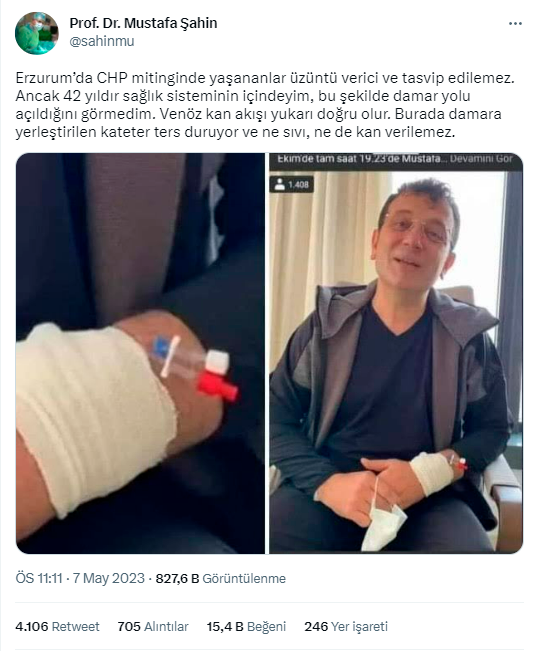
Task: Click the white face mask in right photo
Action: tap(384, 526)
